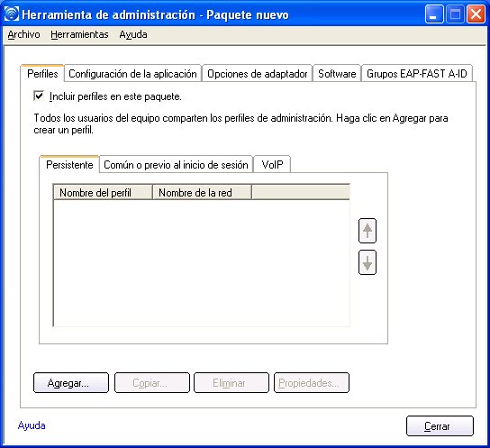Image resolution: width=490 pixels, height=448 pixels.
Task: Switch to Común o previo al inicio tab
Action: click(176, 165)
